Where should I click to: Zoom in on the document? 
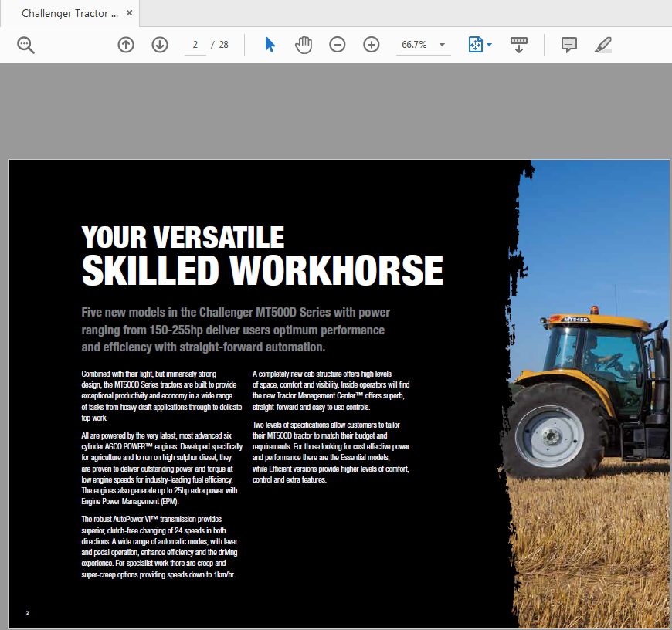pos(372,45)
